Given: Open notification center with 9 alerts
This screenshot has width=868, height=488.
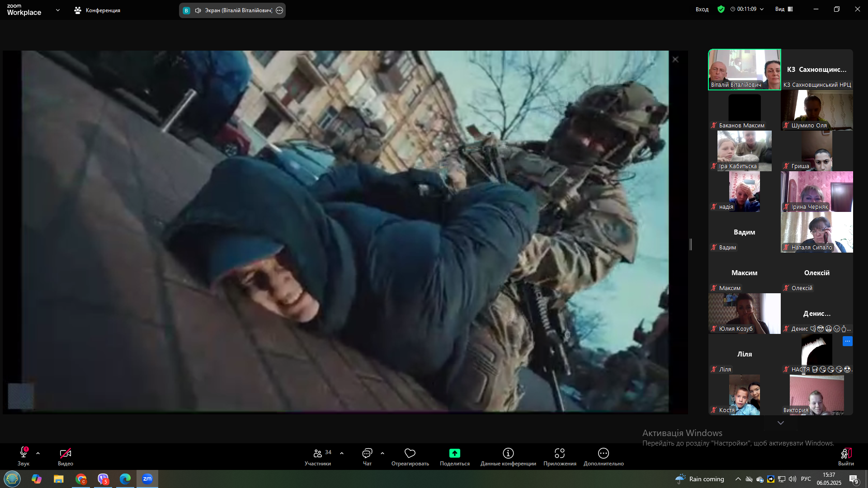Looking at the screenshot, I should coord(854,479).
